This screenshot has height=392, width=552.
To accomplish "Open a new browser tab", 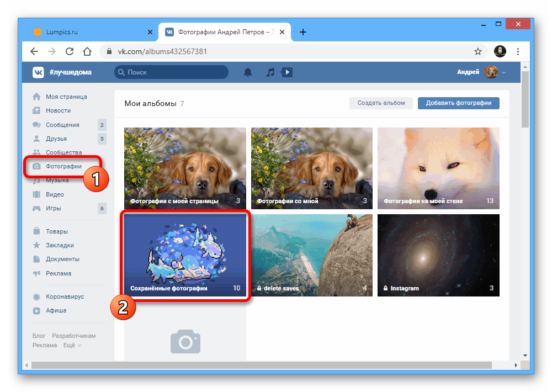I will 302,32.
